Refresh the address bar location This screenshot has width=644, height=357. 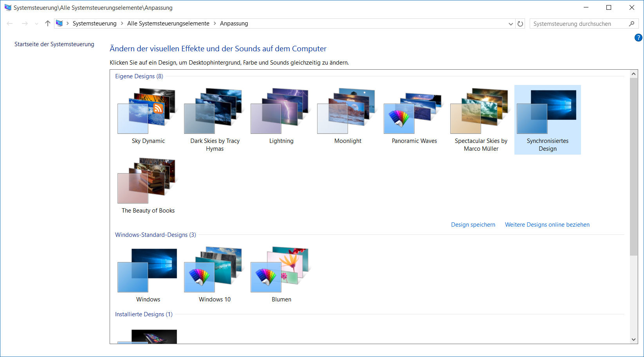tap(520, 23)
